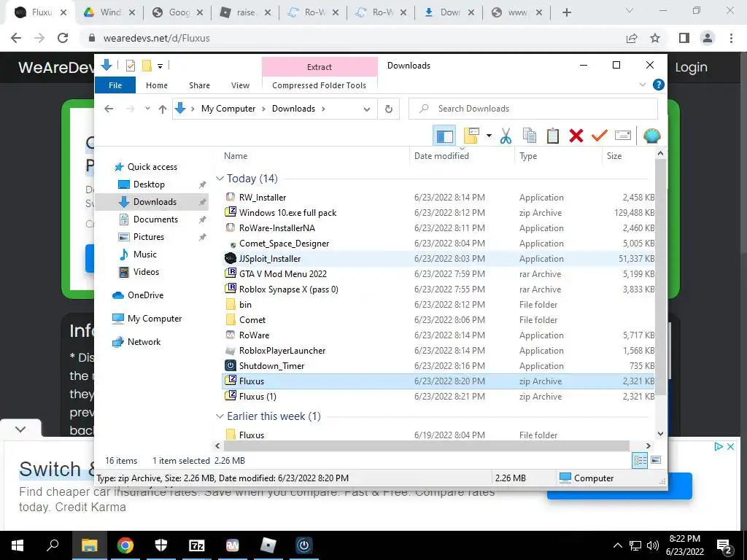The height and width of the screenshot is (560, 747).
Task: Click the Copy icon in Explorer toolbar
Action: pos(530,136)
